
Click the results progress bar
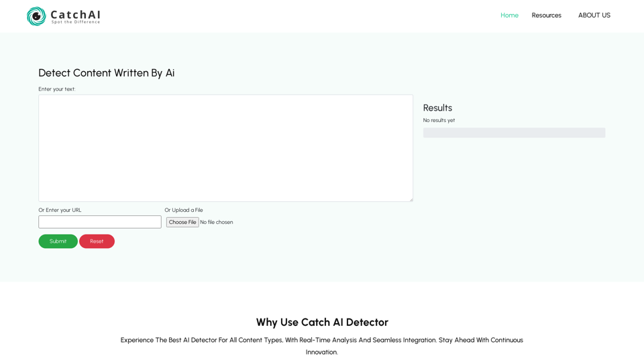515,133
